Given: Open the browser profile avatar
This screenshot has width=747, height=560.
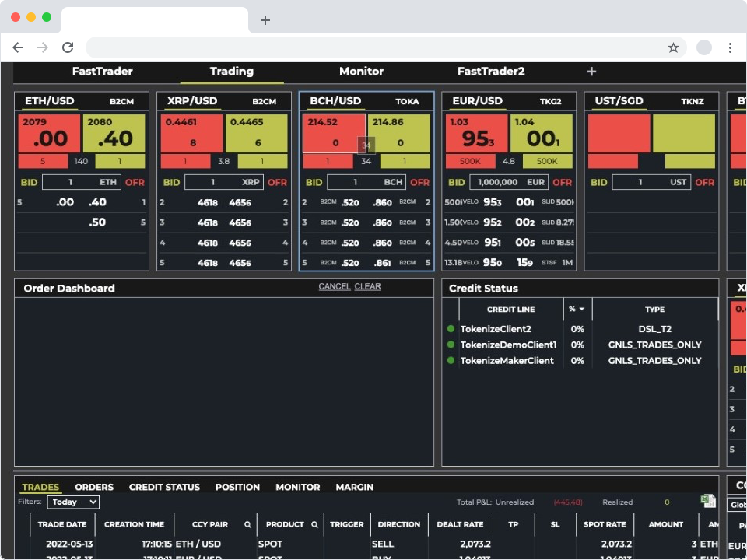Looking at the screenshot, I should [703, 47].
